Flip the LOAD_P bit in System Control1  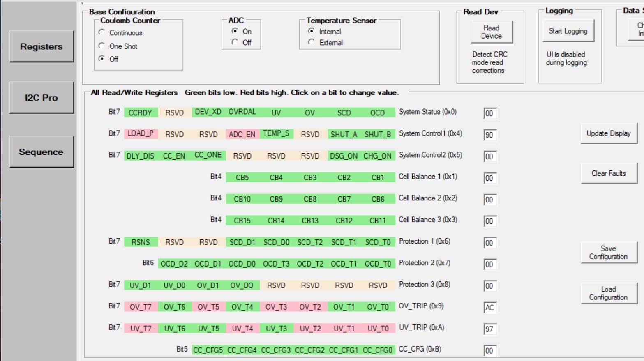tap(141, 134)
